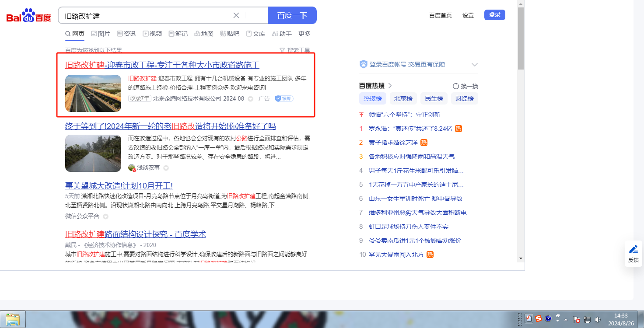Viewport: 644px width, 328px height.
Task: Open the 迎春市政工程 ad result title
Action: tap(162, 65)
